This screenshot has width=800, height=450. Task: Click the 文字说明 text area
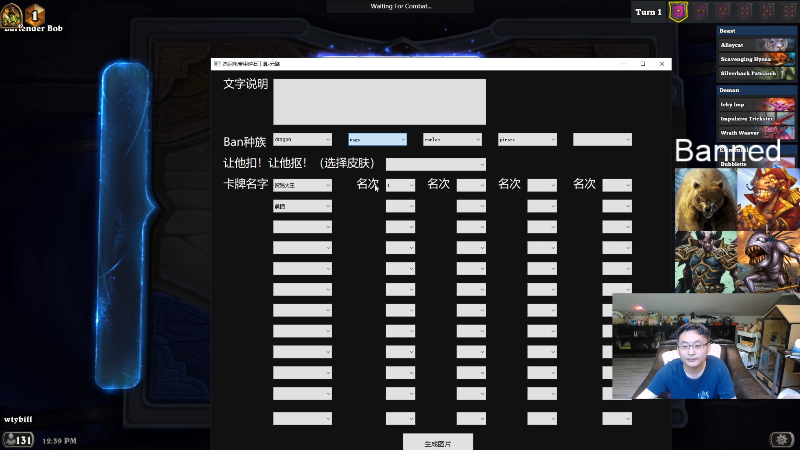pyautogui.click(x=380, y=102)
